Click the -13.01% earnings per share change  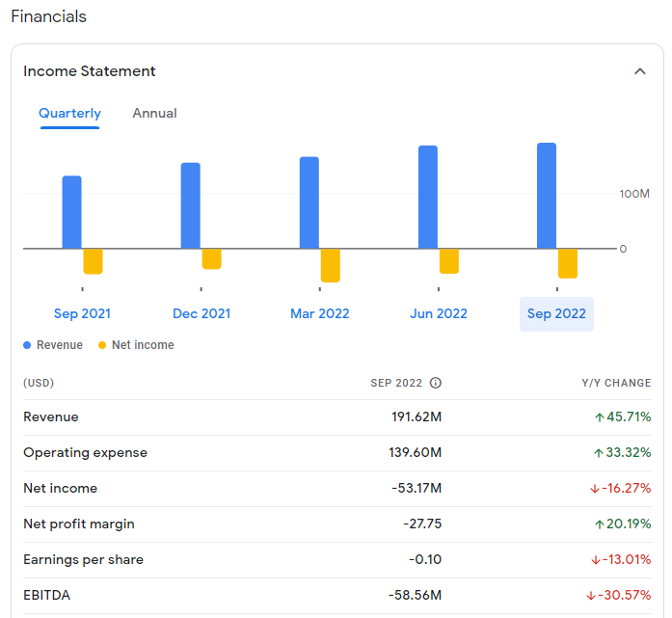622,559
